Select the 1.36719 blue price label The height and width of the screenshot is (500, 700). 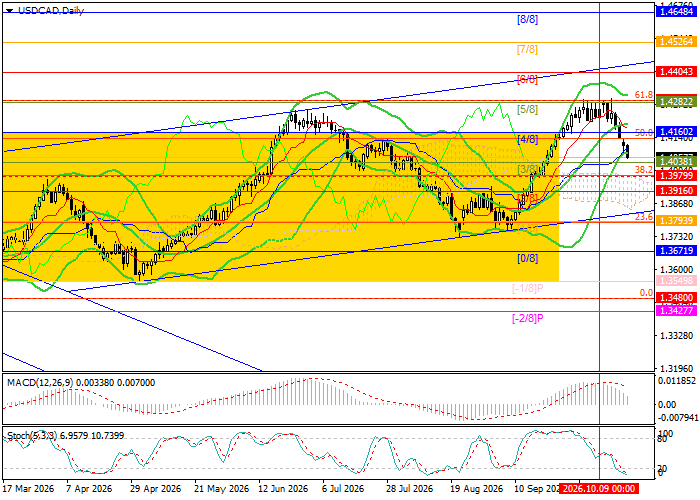pyautogui.click(x=676, y=250)
